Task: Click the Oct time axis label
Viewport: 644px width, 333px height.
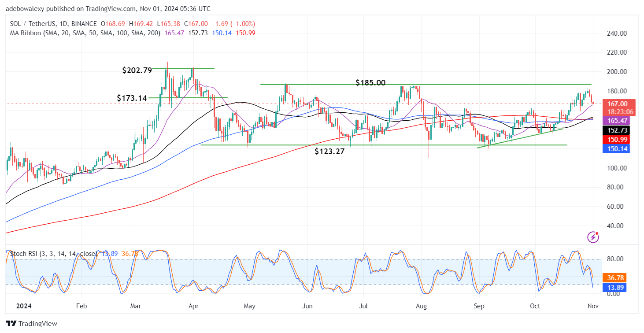Action: click(x=535, y=305)
